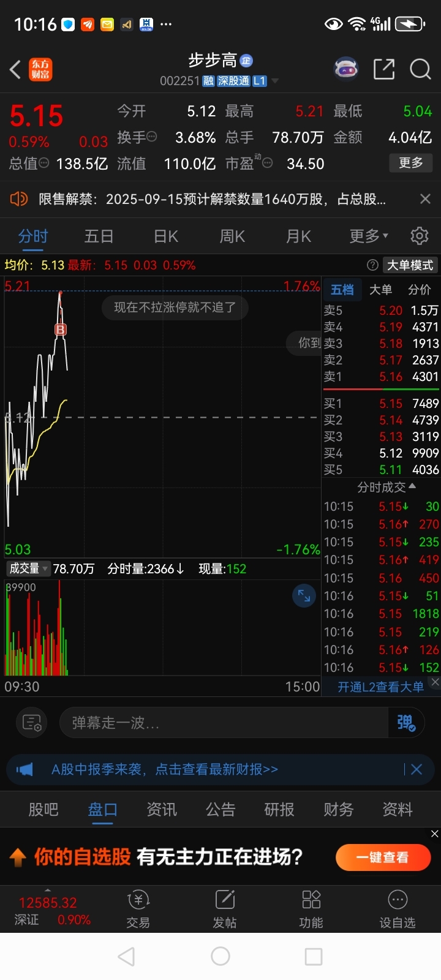This screenshot has width=441, height=980.
Task: Close the 你的自选股 ad banner
Action: pyautogui.click(x=435, y=834)
